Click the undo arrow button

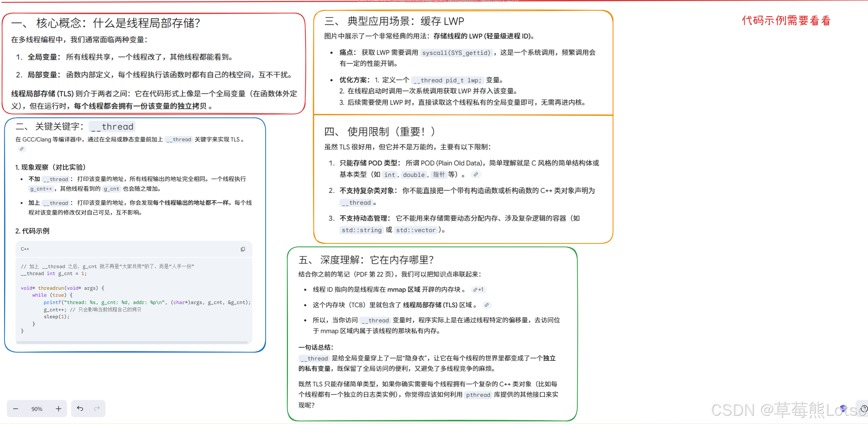[80, 408]
